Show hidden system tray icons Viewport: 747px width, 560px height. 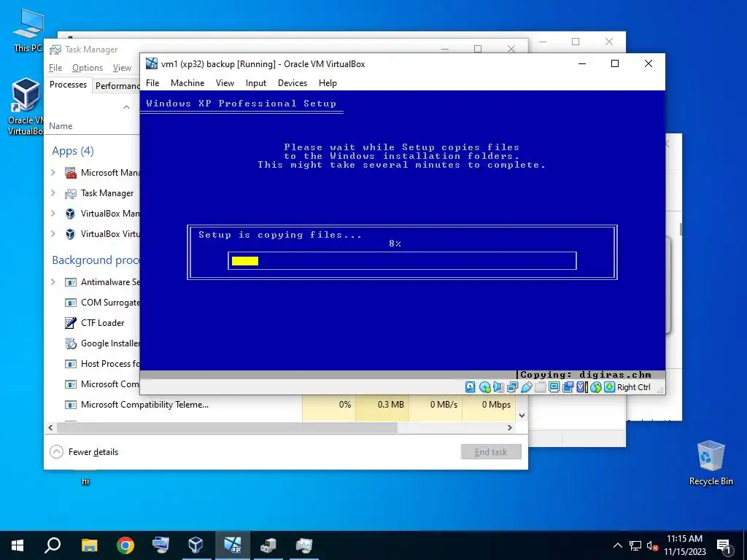point(617,545)
